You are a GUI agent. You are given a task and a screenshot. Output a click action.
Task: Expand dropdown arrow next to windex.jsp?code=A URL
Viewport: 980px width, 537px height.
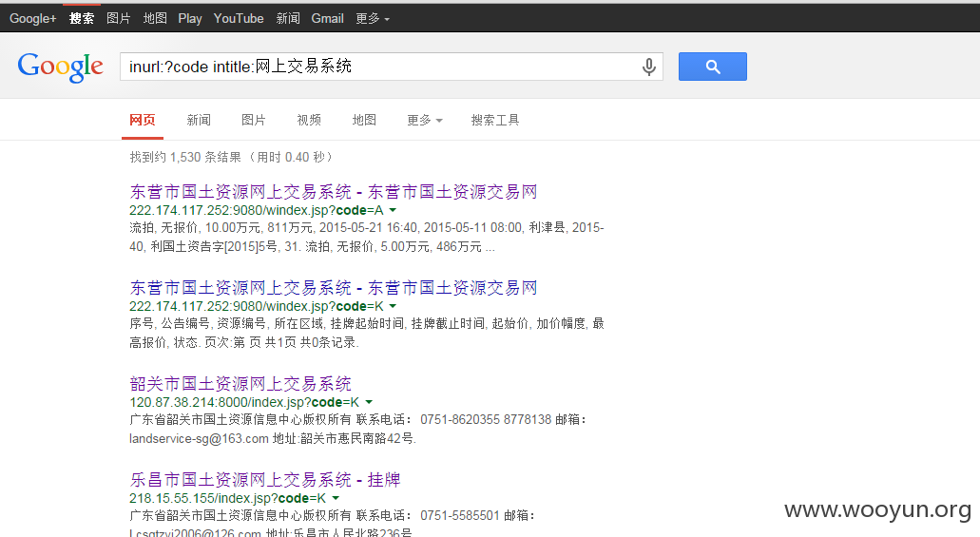coord(393,211)
